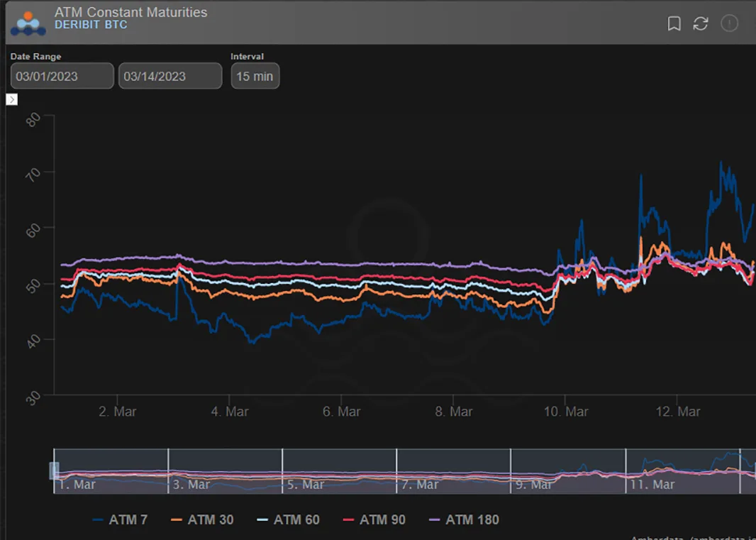Open the chart info icon
Viewport: 756px width, 540px height.
pyautogui.click(x=729, y=23)
